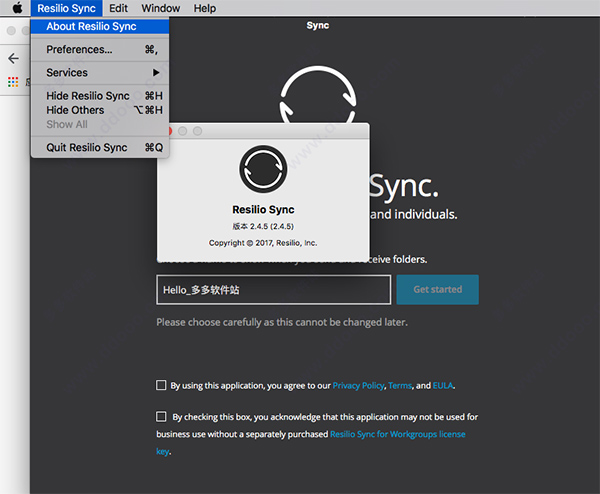This screenshot has height=494, width=600.
Task: Open the Terms link
Action: [400, 385]
